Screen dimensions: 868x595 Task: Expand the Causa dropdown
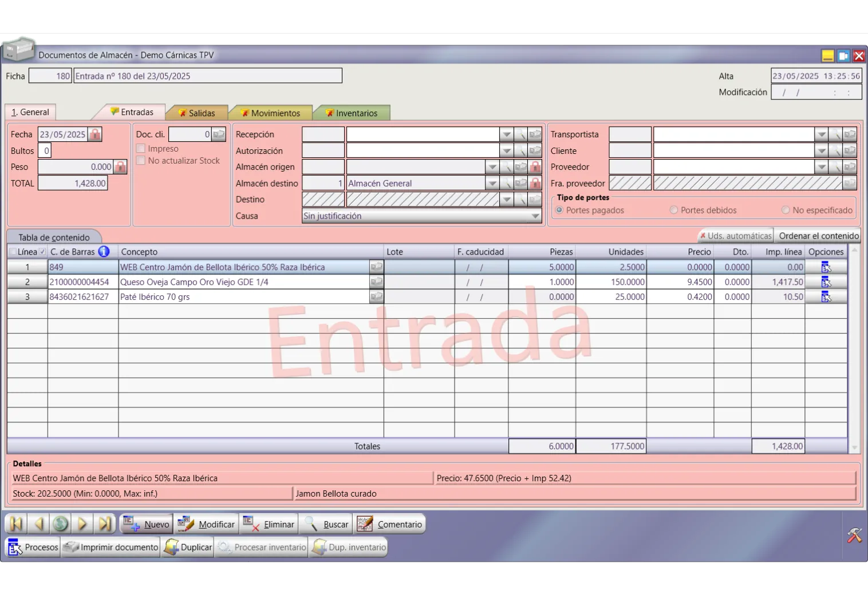click(x=535, y=216)
